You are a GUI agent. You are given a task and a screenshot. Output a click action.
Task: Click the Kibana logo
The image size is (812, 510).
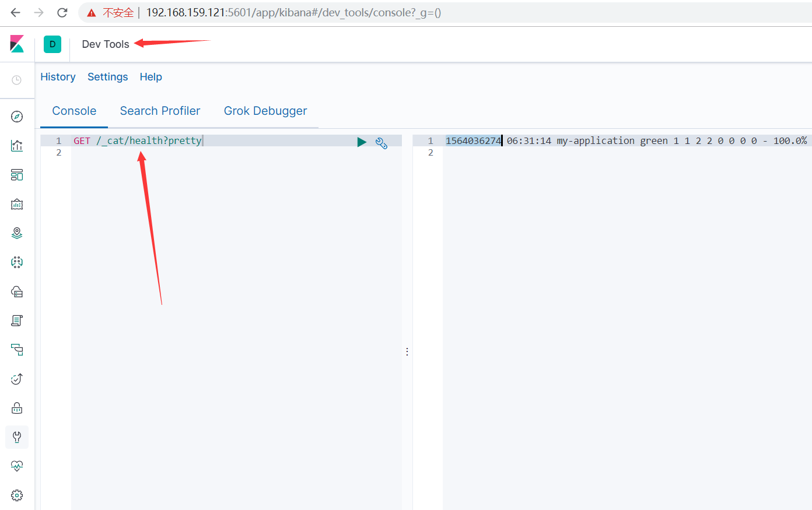pyautogui.click(x=17, y=44)
